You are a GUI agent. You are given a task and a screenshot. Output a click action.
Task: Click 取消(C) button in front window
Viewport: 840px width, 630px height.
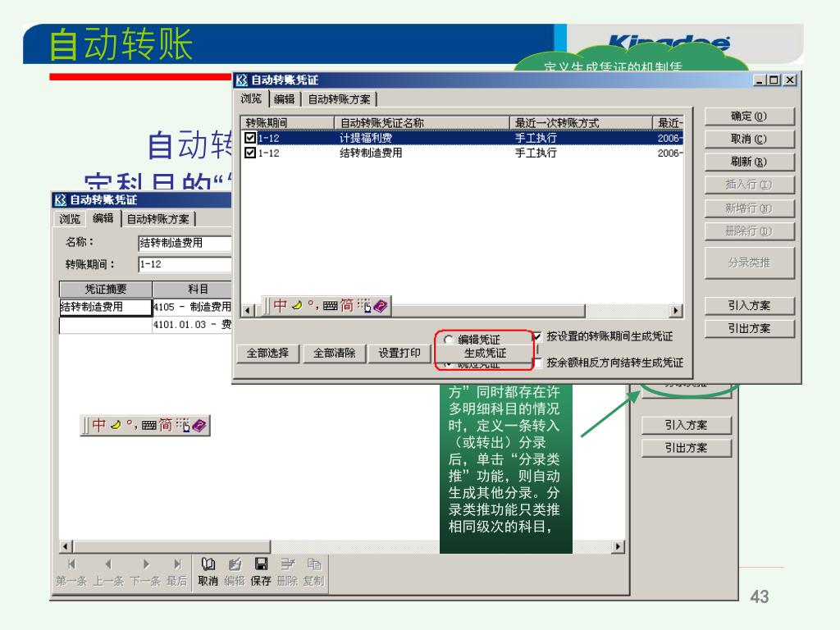(749, 139)
